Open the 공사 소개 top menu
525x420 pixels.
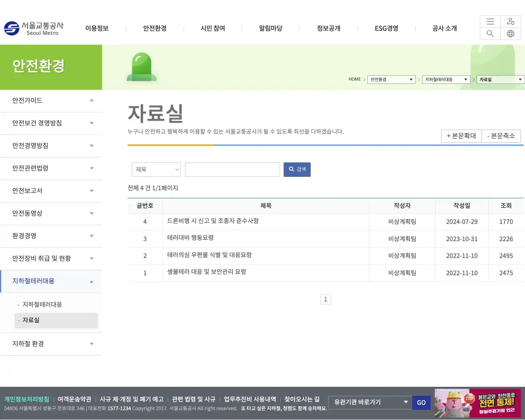click(445, 28)
